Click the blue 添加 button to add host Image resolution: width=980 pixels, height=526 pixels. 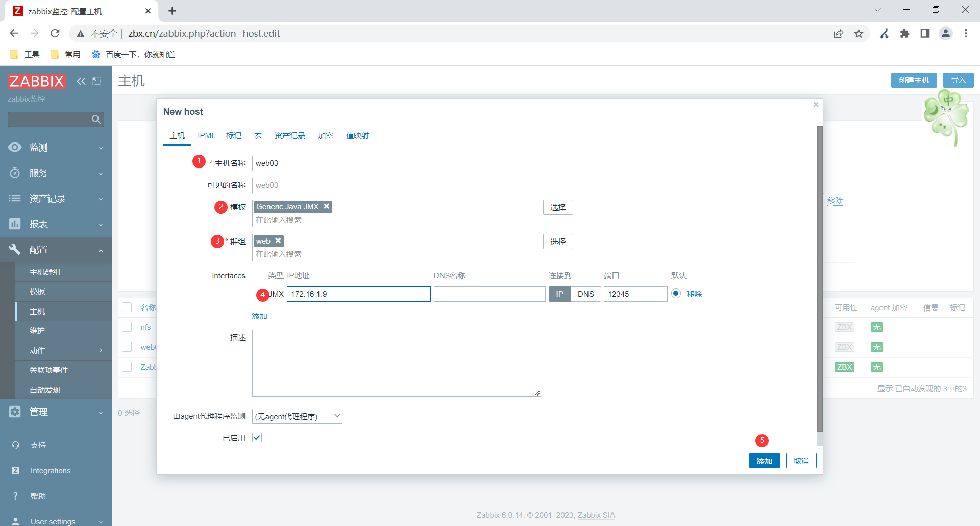[765, 461]
